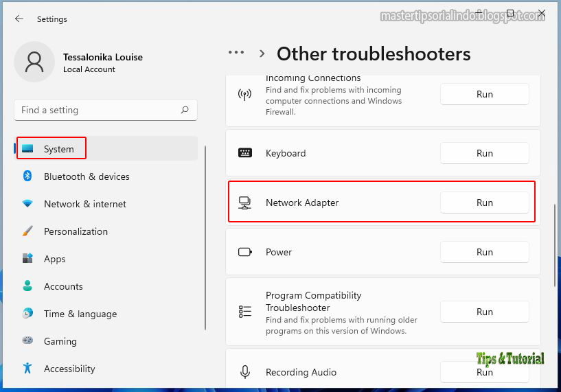
Task: Click the Network Adapter label text
Action: [302, 203]
